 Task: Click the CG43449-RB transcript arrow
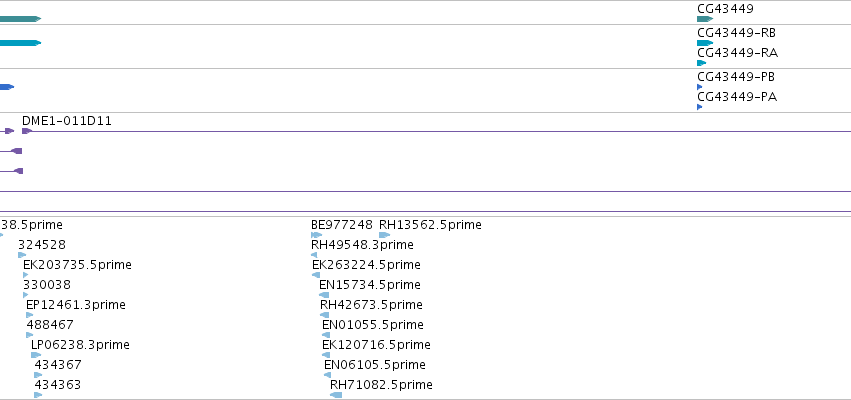coord(705,43)
